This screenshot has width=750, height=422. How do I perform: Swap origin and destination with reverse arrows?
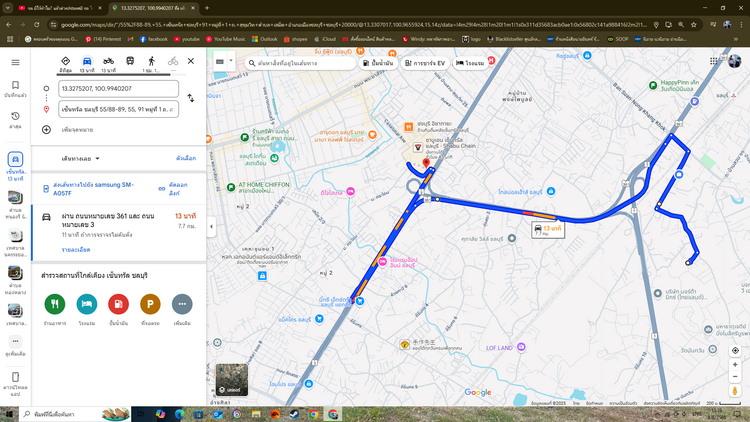(x=191, y=98)
